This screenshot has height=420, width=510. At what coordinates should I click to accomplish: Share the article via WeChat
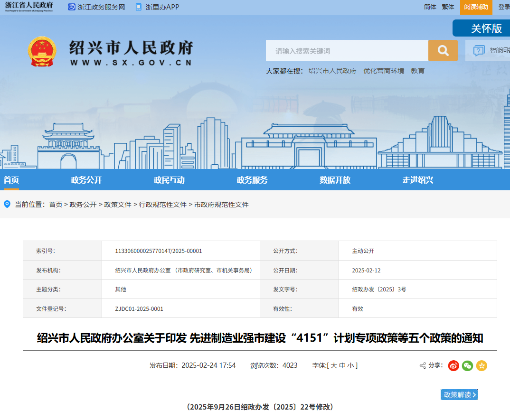pos(467,365)
